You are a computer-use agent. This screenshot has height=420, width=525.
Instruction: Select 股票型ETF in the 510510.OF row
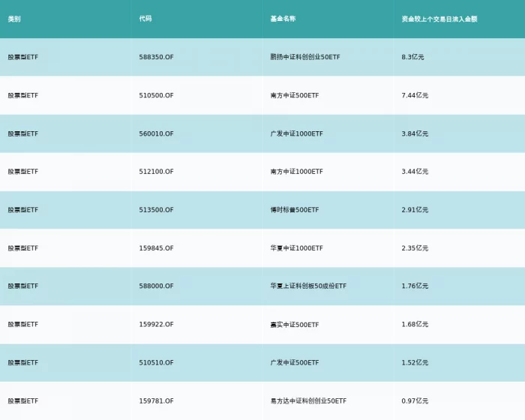click(x=23, y=362)
